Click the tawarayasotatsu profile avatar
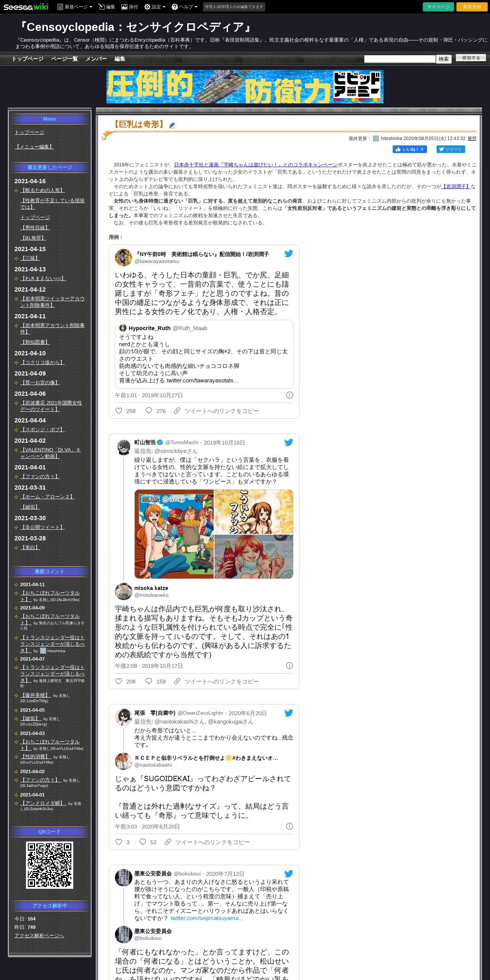 pyautogui.click(x=124, y=258)
